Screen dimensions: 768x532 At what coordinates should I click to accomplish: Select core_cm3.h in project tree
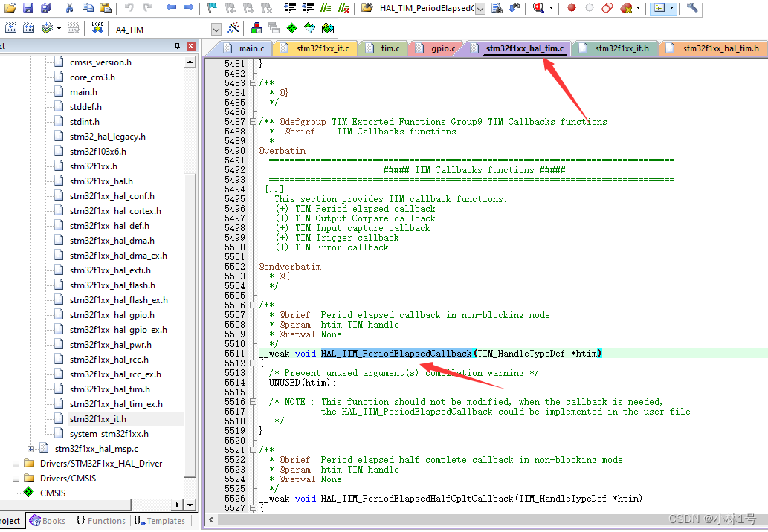coord(92,77)
